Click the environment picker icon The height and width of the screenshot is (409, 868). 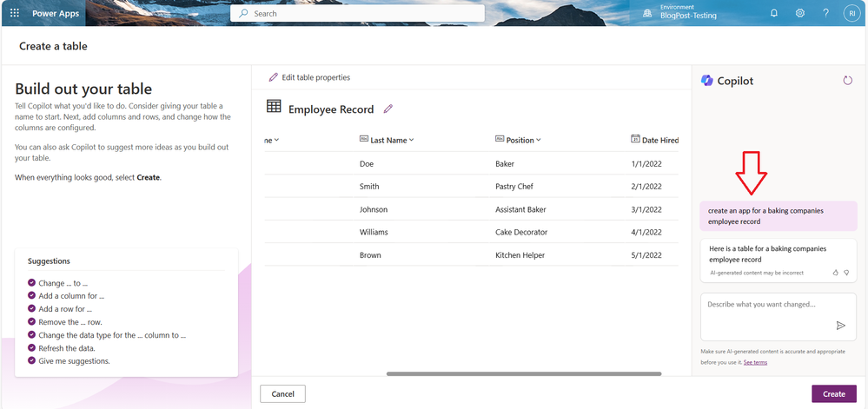(x=647, y=13)
